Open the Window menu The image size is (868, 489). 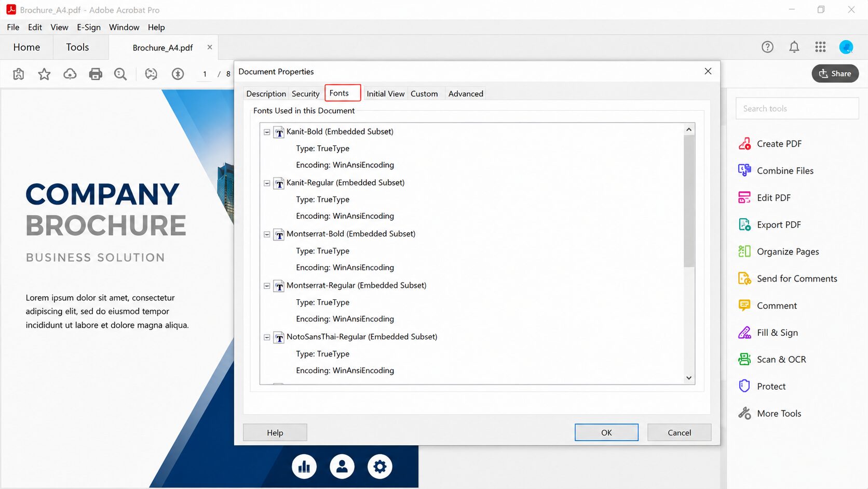(124, 28)
